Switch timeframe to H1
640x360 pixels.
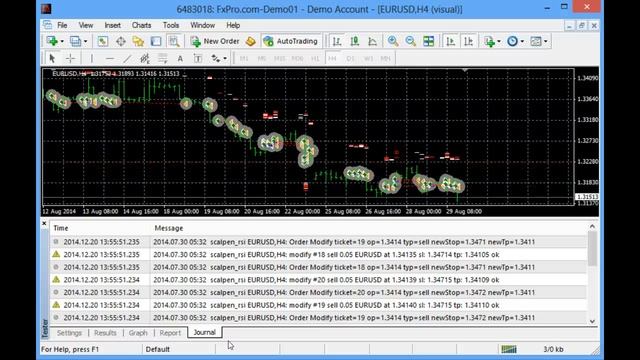pos(315,58)
